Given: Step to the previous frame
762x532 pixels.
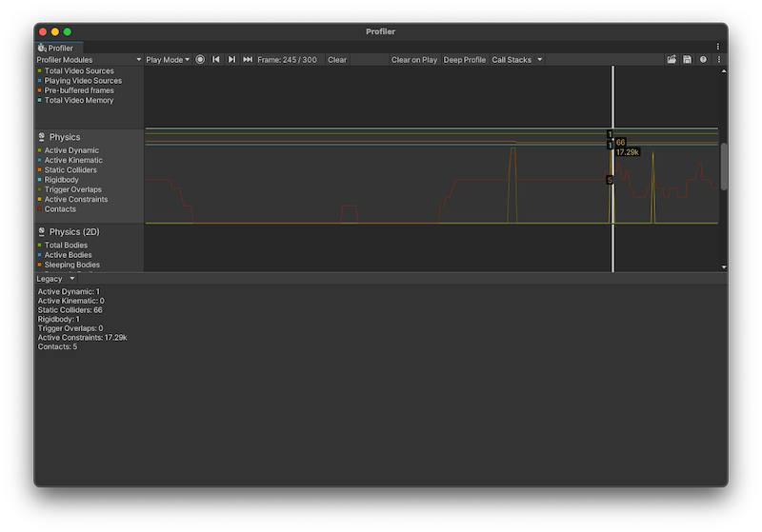Looking at the screenshot, I should pos(216,60).
